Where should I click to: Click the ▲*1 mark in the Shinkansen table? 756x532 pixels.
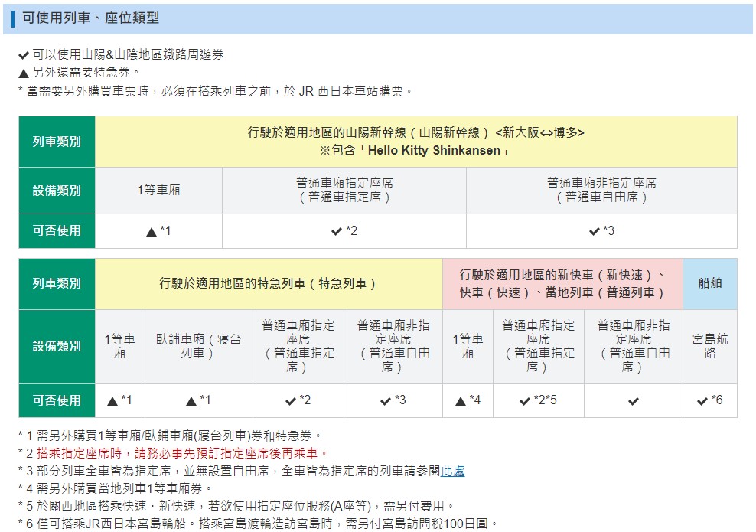pyautogui.click(x=158, y=231)
